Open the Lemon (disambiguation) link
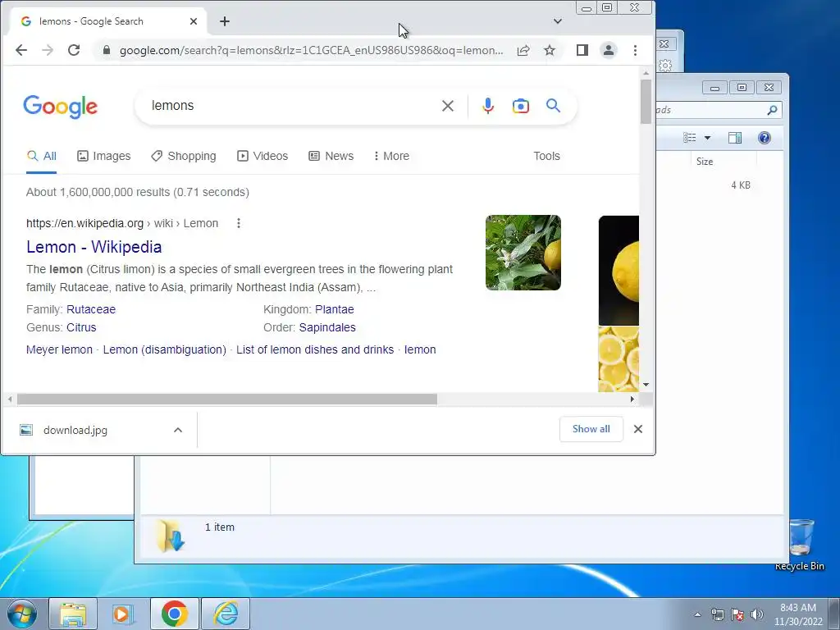Image resolution: width=840 pixels, height=630 pixels. (164, 349)
